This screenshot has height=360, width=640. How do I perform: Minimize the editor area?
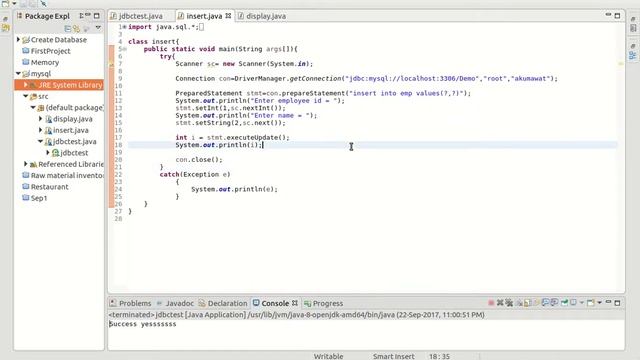[x=608, y=15]
